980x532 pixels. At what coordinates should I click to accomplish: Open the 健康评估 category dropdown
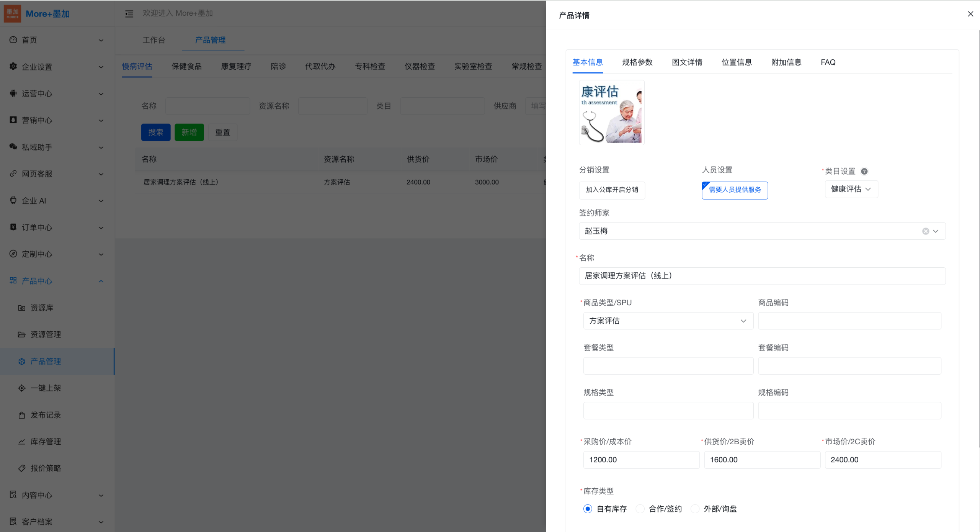(x=851, y=189)
